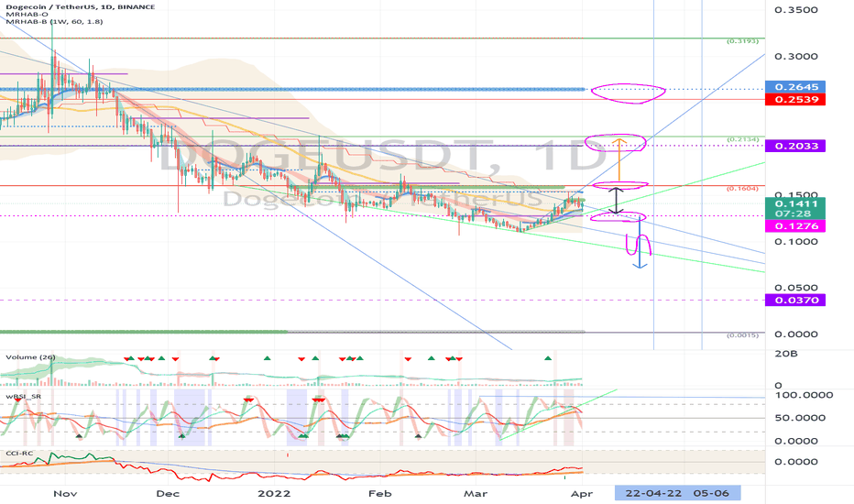Click the (0.2134) level annotation
This screenshot has height=504, width=854.
(x=743, y=140)
